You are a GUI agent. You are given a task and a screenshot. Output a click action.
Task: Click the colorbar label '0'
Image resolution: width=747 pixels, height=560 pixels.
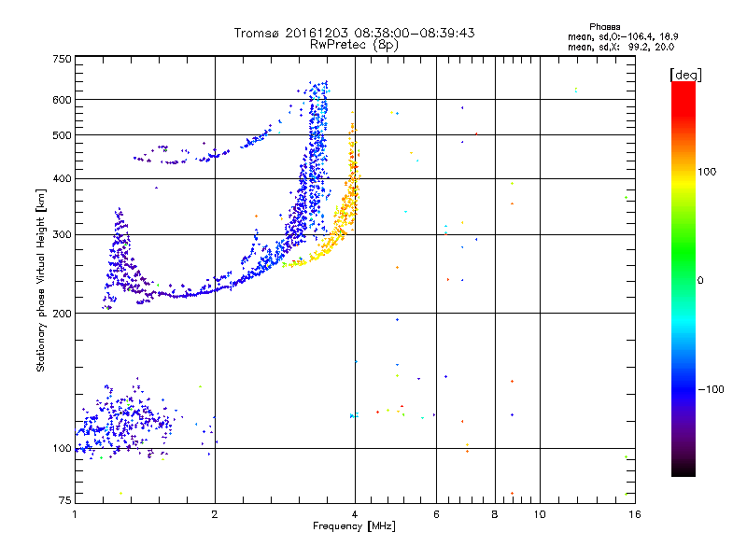700,281
